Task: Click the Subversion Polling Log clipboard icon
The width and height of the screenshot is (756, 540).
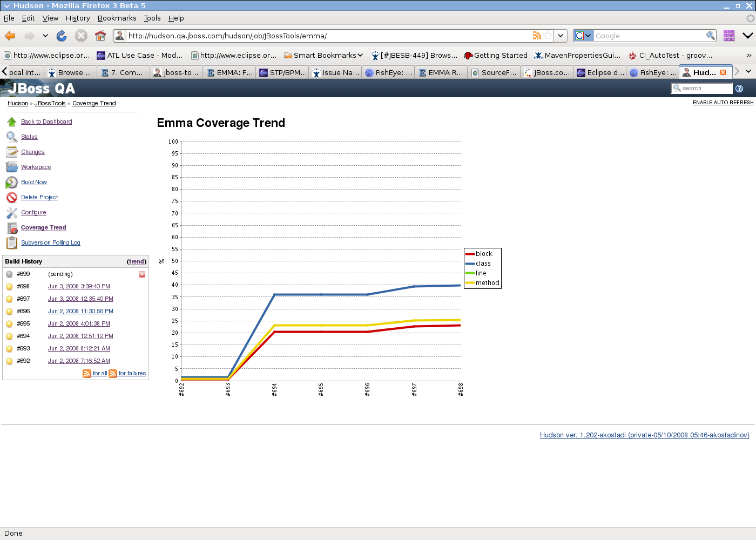Action: tap(12, 242)
